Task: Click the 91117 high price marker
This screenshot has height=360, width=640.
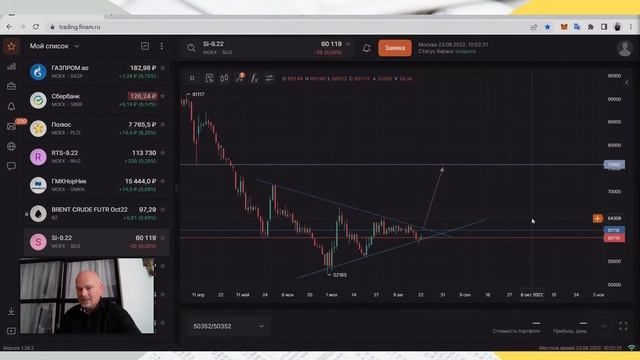Action: pos(198,94)
